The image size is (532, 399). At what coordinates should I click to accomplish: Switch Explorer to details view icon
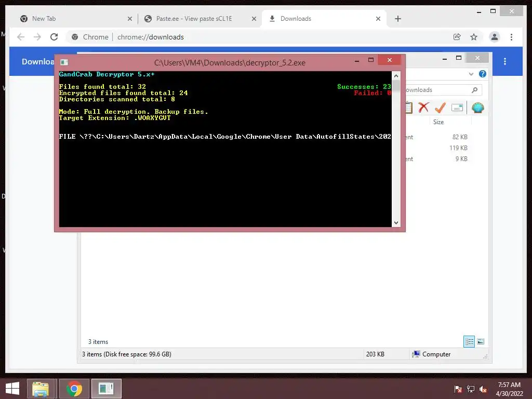pyautogui.click(x=469, y=341)
